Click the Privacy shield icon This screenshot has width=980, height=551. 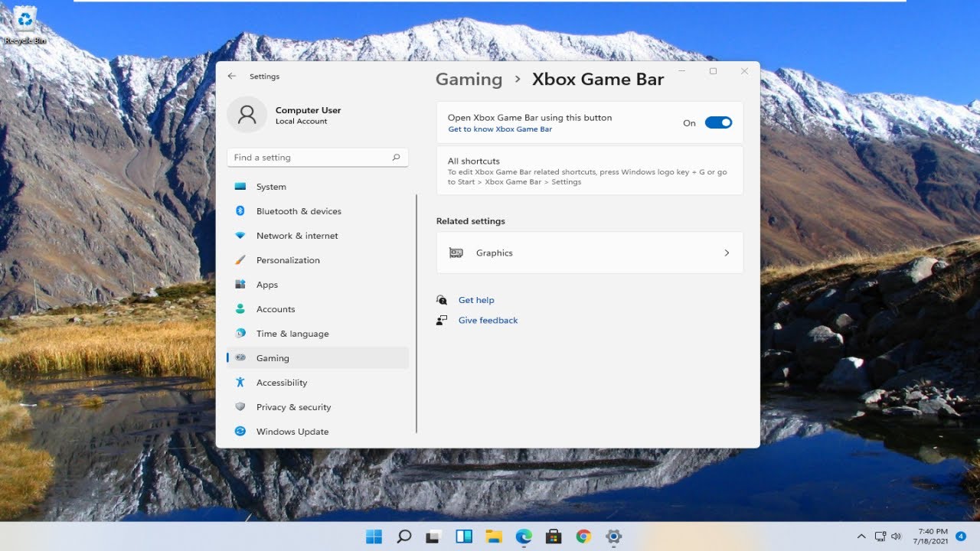point(240,407)
